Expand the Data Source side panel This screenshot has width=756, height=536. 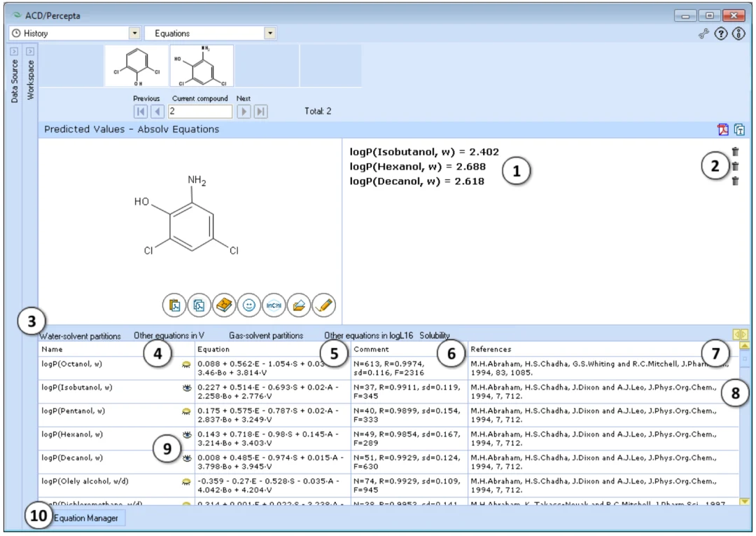coord(14,51)
